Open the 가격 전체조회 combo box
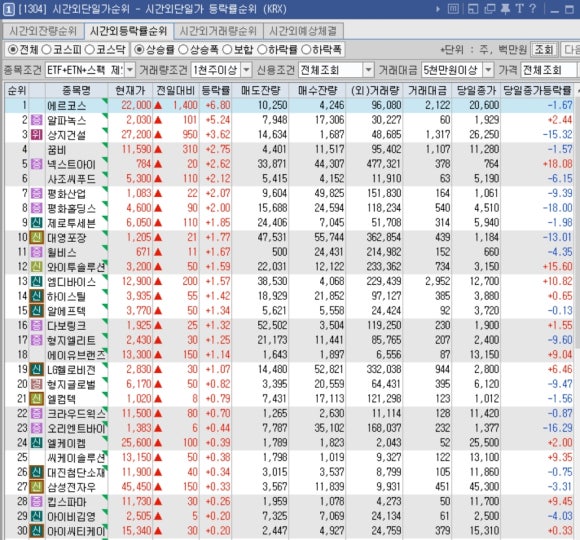 pos(549,70)
